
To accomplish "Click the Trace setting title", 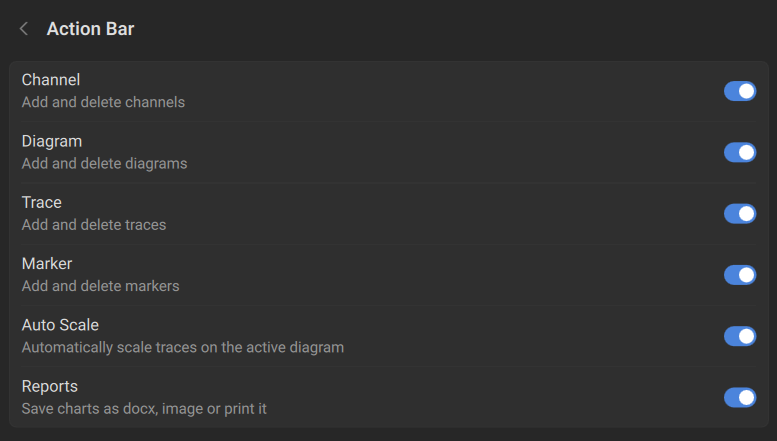I will click(x=42, y=202).
